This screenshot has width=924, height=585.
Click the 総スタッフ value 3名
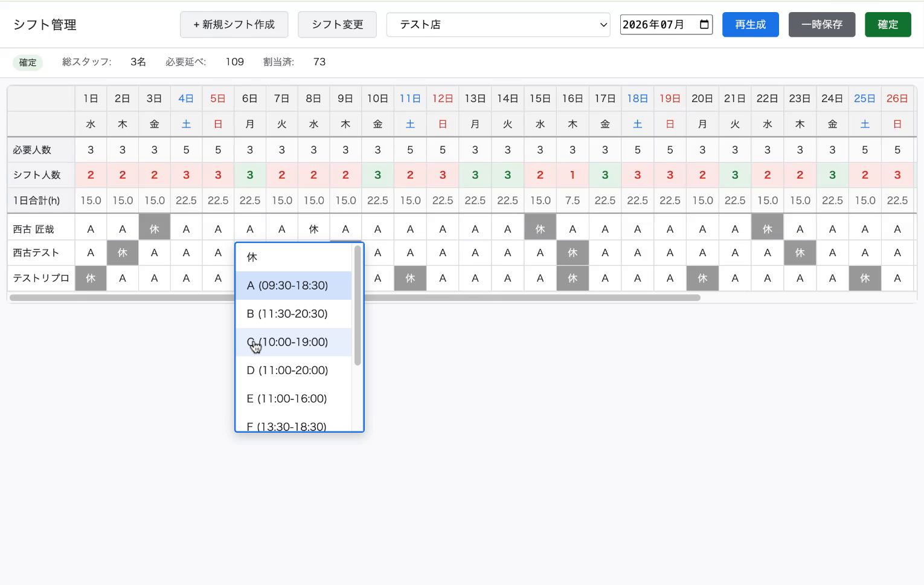pos(138,62)
